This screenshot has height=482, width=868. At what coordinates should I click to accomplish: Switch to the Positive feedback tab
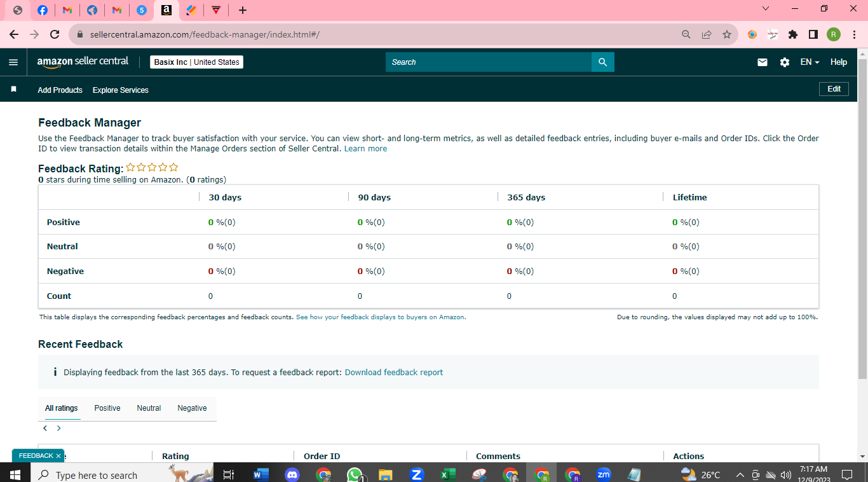107,408
